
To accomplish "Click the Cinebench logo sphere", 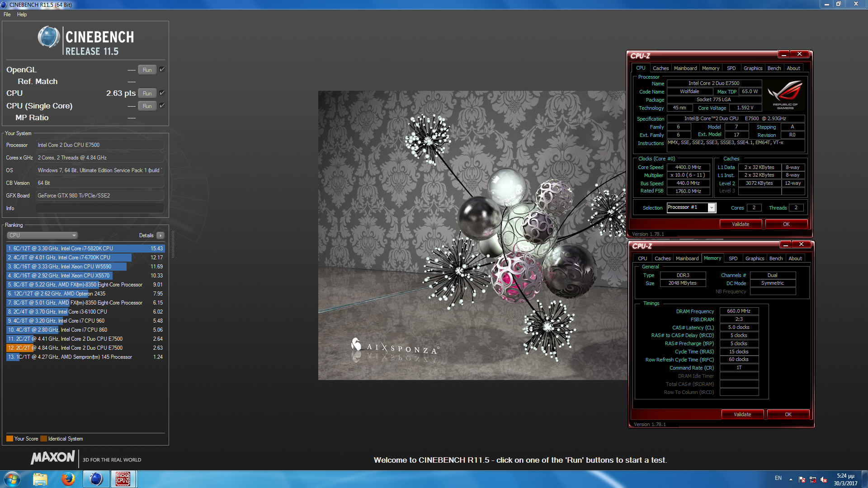I will [x=49, y=38].
